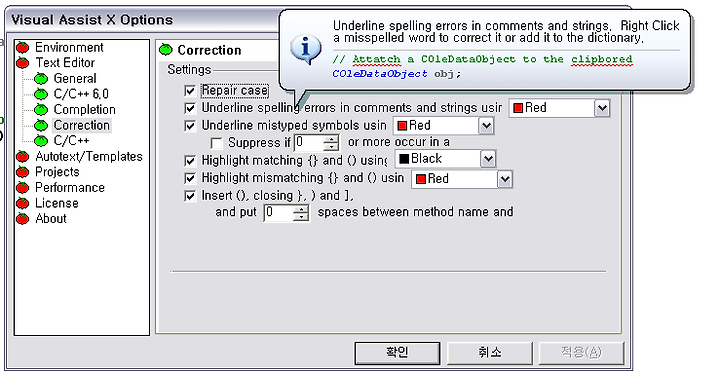Click the green tomato icon in Correction header
The image size is (720, 374).
[166, 50]
